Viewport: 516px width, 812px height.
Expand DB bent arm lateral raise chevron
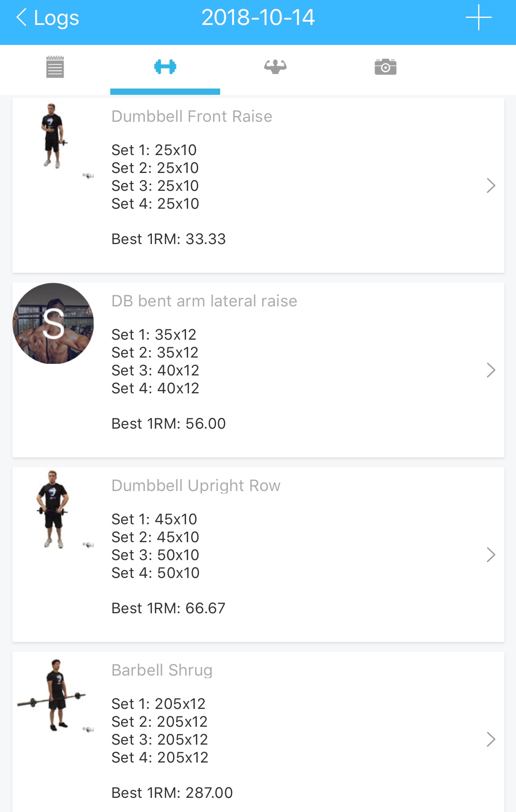[491, 370]
